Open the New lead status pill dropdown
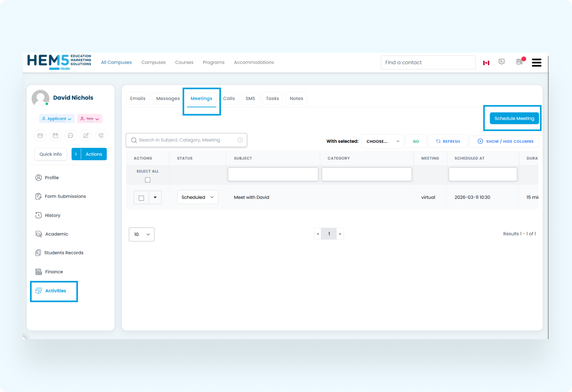572x392 pixels. pos(90,119)
